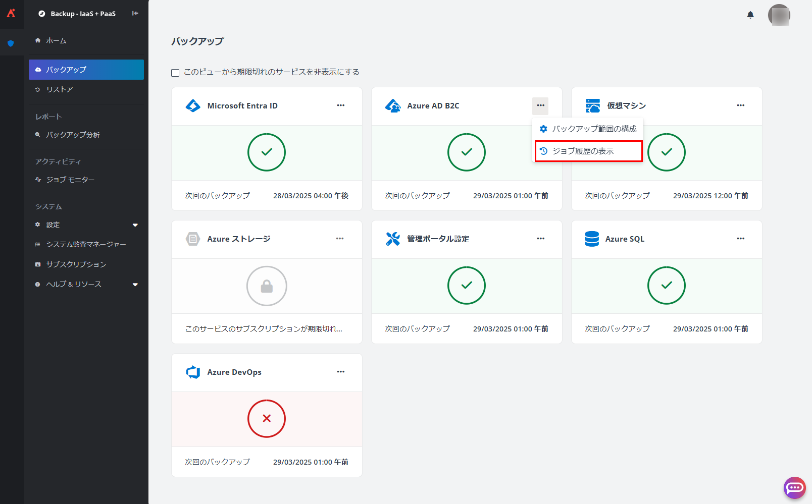Click the Azure ストレージ card title
Viewport: 812px width, 504px height.
click(239, 239)
